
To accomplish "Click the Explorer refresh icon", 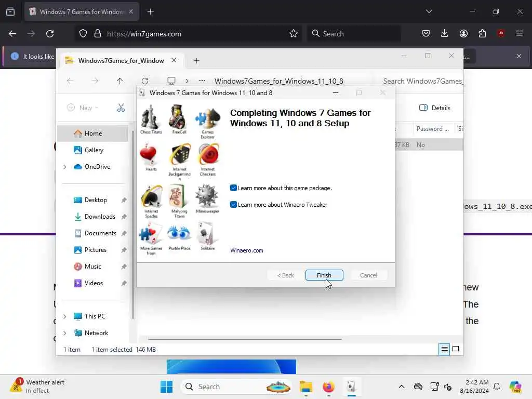I will pos(145,81).
